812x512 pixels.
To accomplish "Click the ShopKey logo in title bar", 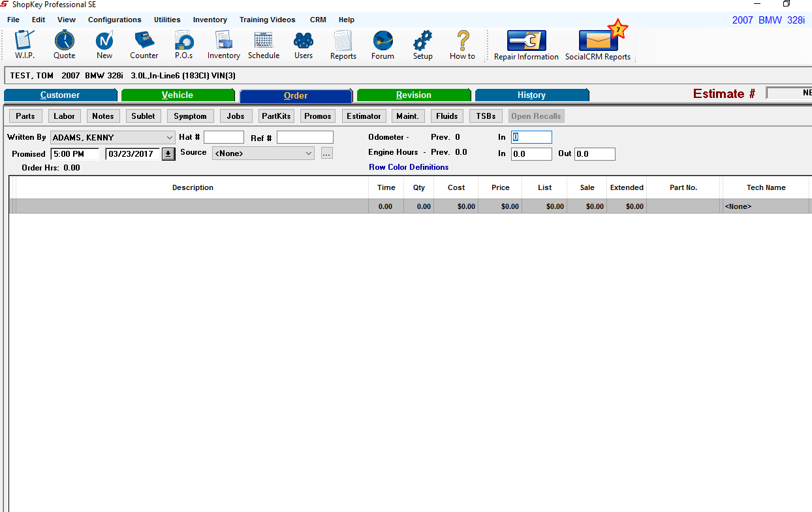I will pos(5,5).
